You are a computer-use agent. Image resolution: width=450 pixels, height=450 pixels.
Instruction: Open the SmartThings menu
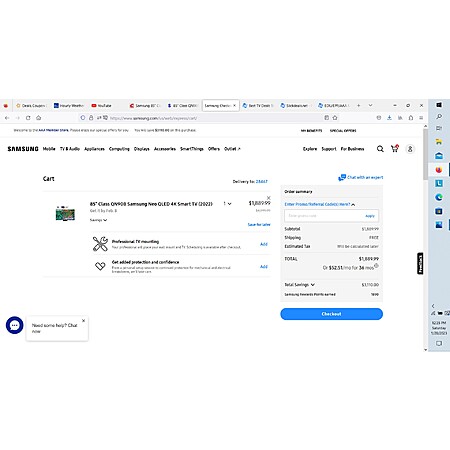pos(192,149)
